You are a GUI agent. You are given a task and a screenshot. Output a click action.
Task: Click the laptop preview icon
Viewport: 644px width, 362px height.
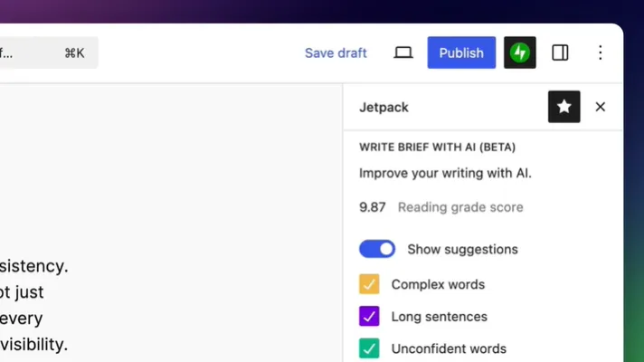(403, 52)
